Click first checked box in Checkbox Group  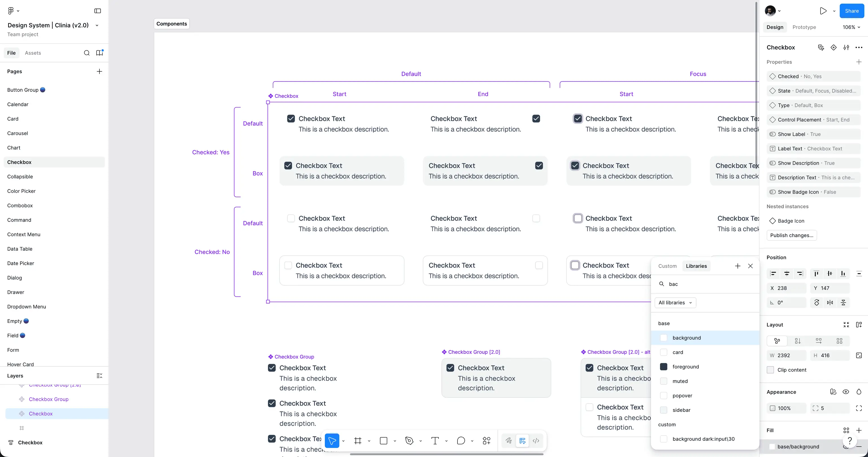272,368
